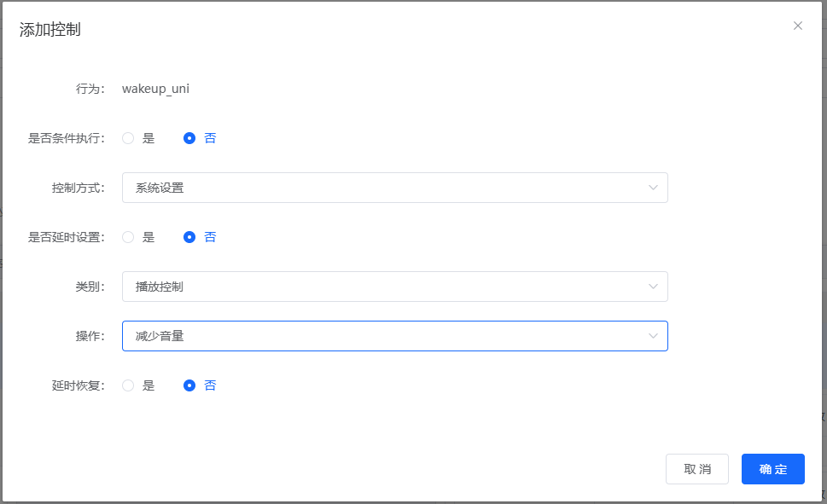Click the chevron arrow in 类别 field
The image size is (827, 504).
tap(653, 287)
